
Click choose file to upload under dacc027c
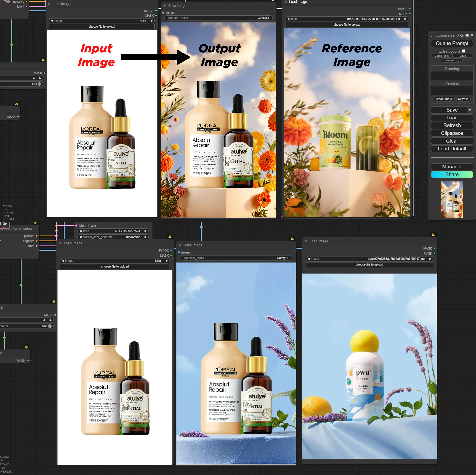pyautogui.click(x=369, y=265)
